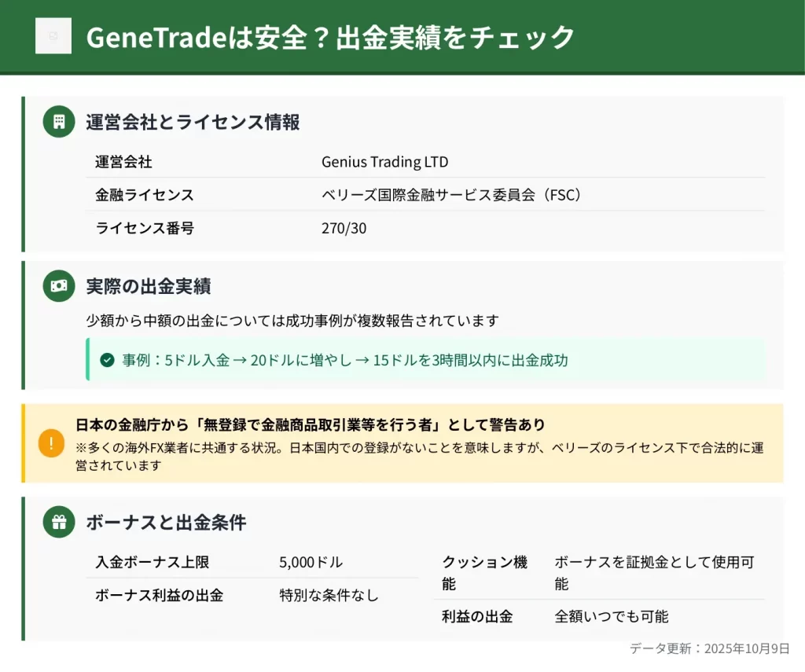Select the license number 270/30

344,229
